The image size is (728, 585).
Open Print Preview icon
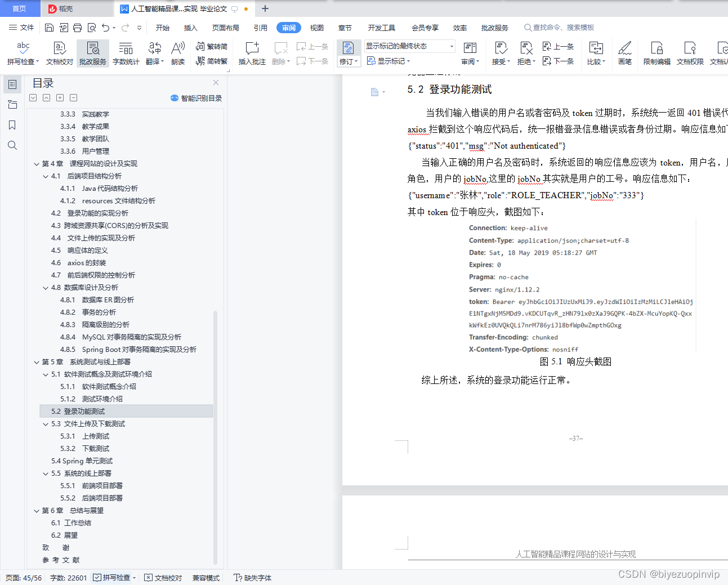point(91,28)
